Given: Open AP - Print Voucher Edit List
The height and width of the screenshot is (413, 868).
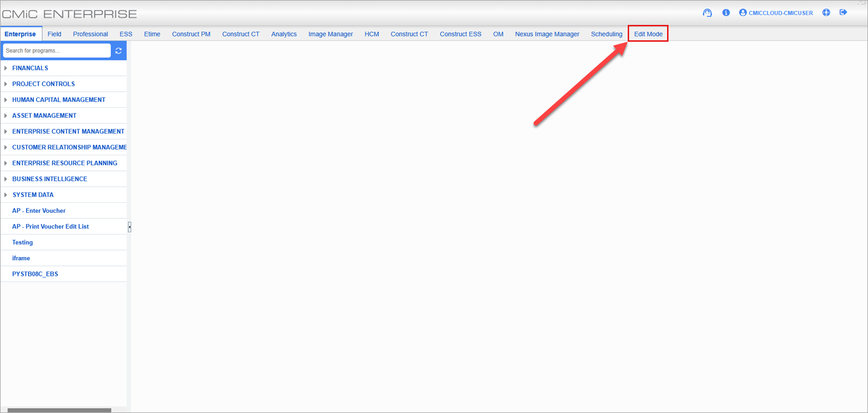Looking at the screenshot, I should point(50,227).
